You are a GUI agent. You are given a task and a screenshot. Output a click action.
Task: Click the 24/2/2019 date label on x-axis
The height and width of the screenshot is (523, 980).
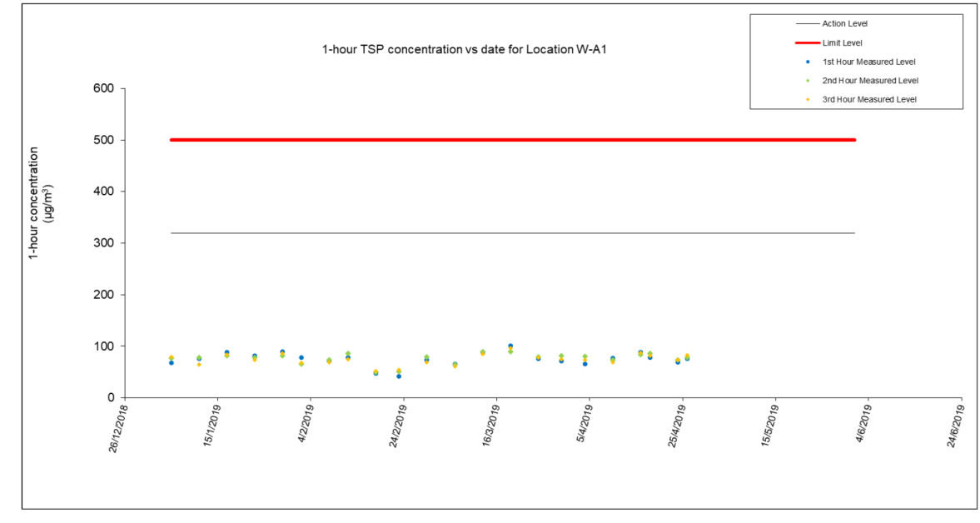[x=396, y=426]
